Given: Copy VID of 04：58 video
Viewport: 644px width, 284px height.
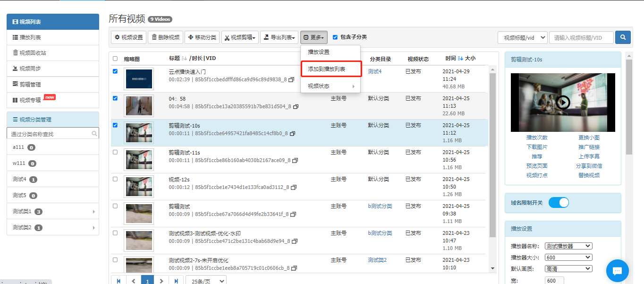Looking at the screenshot, I should 296,107.
